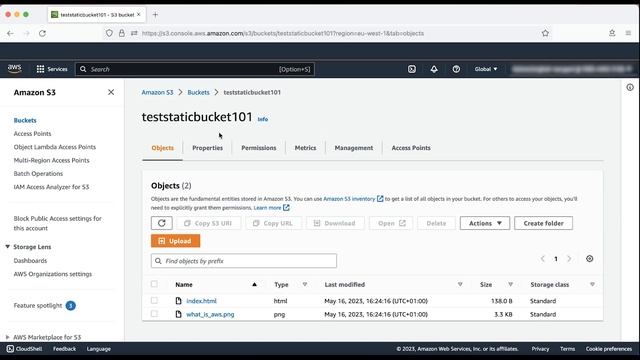Open the Actions dropdown
Viewport: 640px width, 360px height.
[x=485, y=223]
